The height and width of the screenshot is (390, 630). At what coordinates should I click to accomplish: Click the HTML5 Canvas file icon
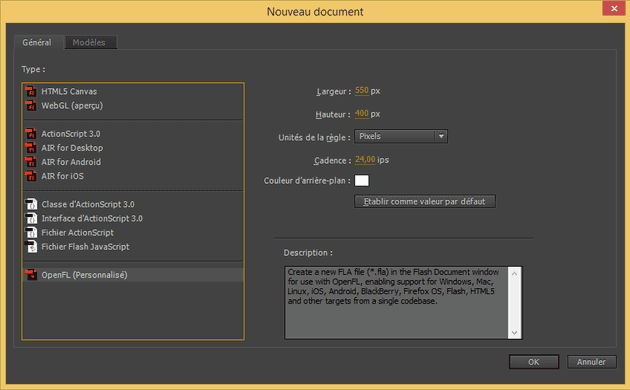pyautogui.click(x=31, y=92)
